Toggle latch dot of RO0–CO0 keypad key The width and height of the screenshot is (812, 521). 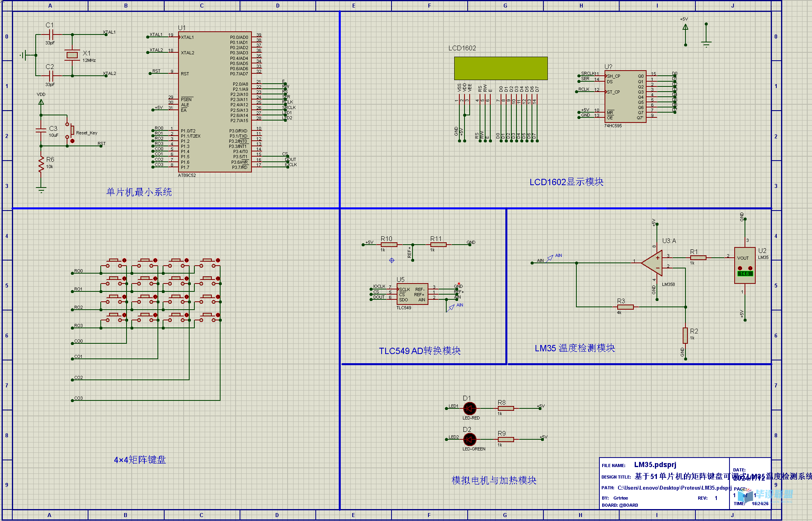(x=124, y=260)
